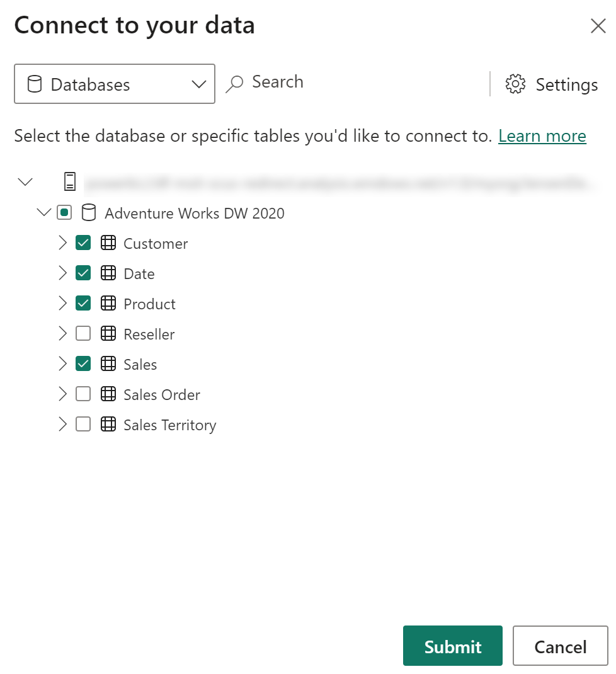Uncheck the Sales table checkbox
The height and width of the screenshot is (674, 616).
[83, 363]
